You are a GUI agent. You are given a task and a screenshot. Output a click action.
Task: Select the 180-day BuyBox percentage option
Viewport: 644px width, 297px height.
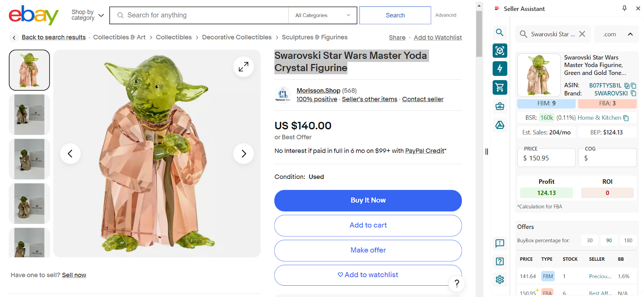click(628, 241)
